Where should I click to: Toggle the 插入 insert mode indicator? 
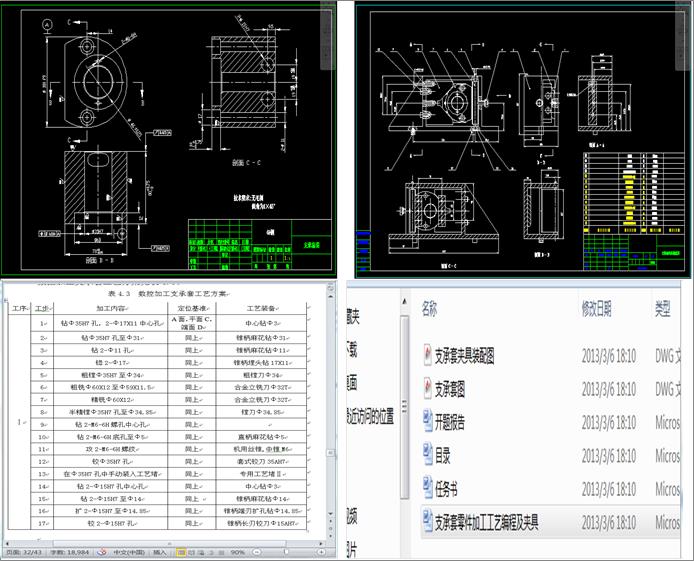pyautogui.click(x=160, y=551)
